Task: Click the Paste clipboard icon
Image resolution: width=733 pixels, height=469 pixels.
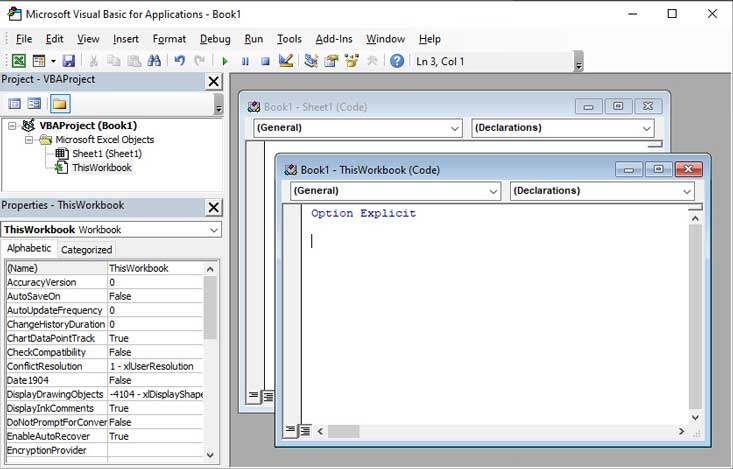Action: (134, 61)
